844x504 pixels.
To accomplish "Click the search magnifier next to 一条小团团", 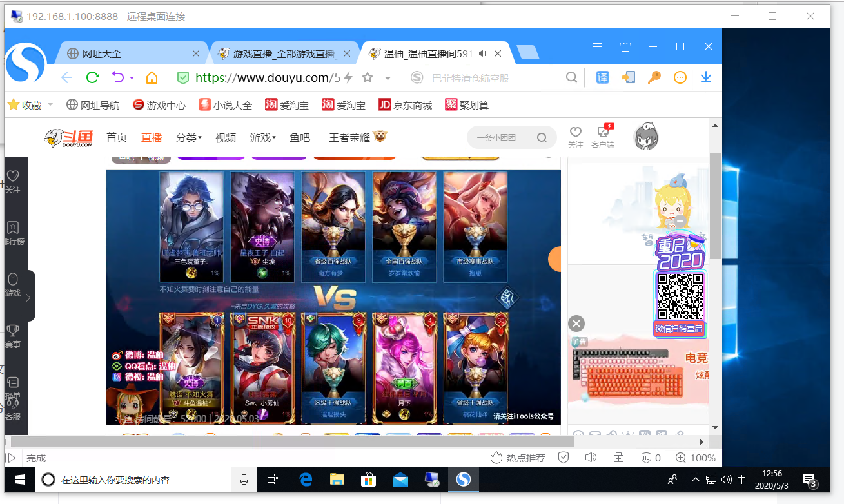I will [542, 137].
